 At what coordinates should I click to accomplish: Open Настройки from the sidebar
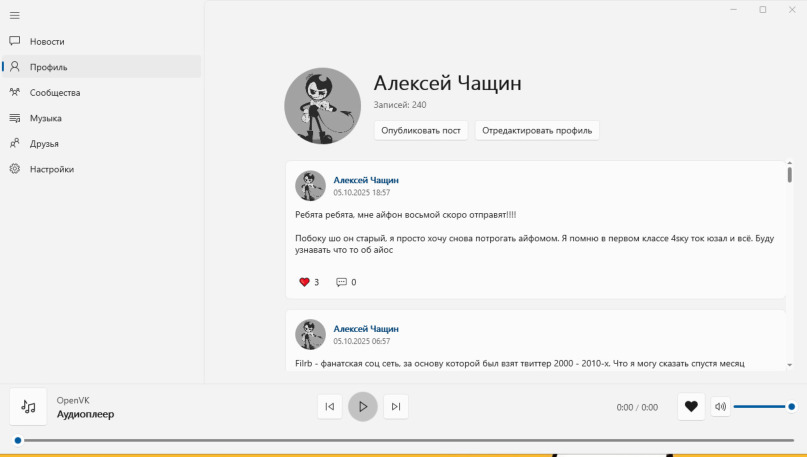tap(101, 169)
